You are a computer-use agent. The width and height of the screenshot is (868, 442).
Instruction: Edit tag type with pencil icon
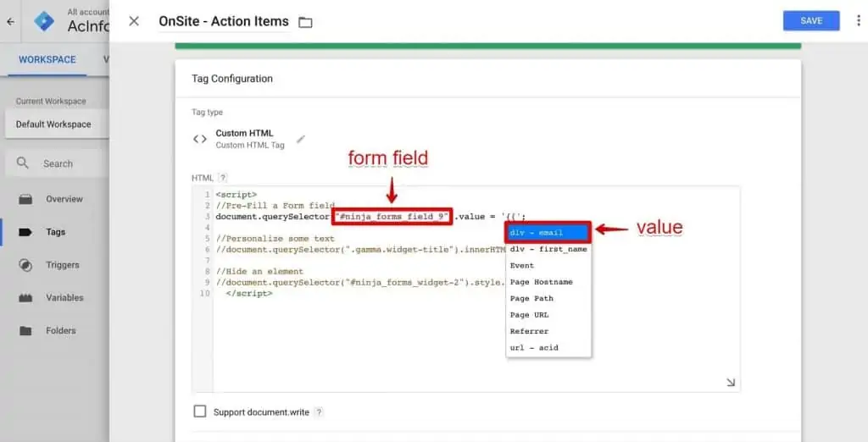click(x=301, y=140)
